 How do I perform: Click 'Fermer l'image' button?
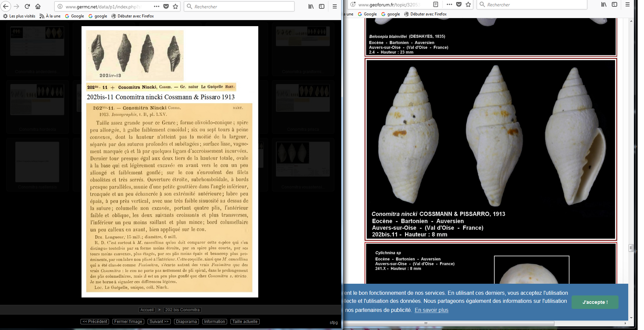click(x=128, y=322)
